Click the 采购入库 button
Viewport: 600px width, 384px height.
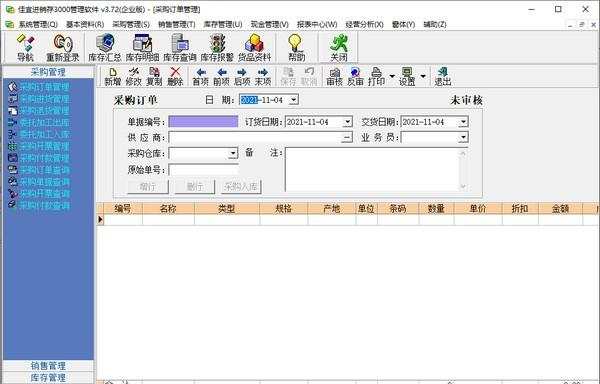pos(241,187)
